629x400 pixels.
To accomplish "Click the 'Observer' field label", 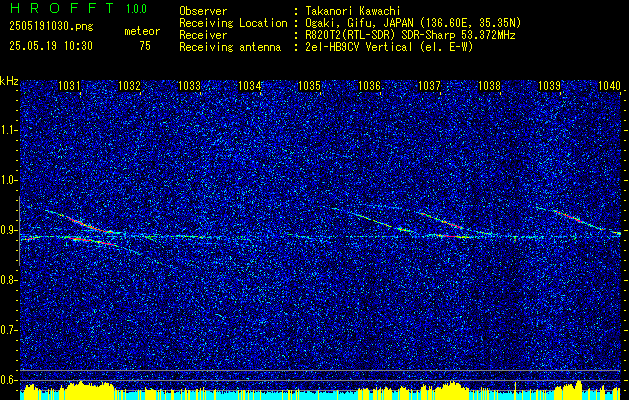I will point(203,11).
